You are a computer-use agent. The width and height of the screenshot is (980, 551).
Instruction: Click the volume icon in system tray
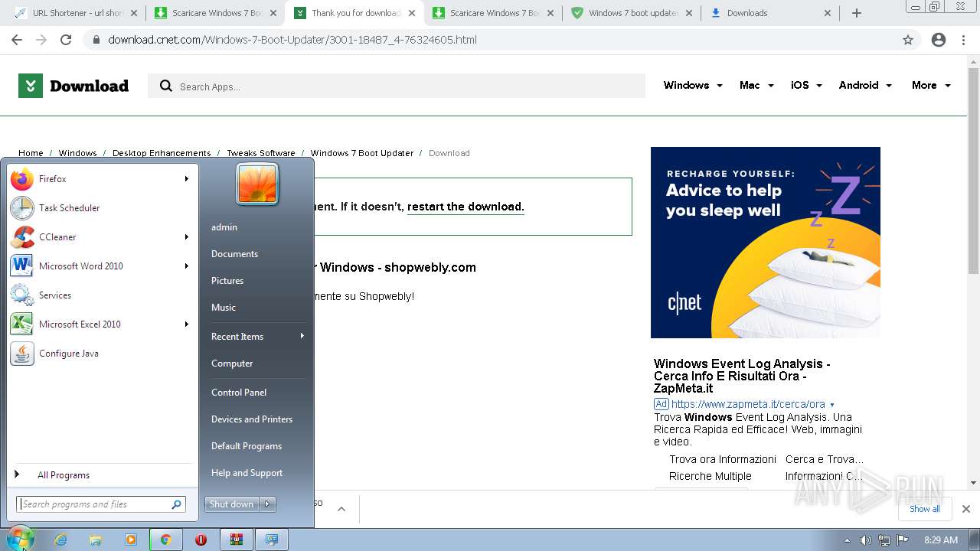coord(865,540)
